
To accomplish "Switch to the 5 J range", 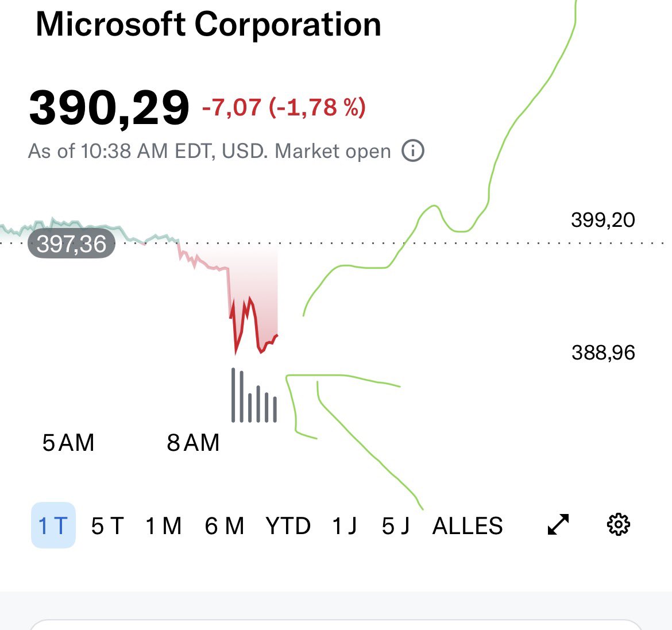I will tap(396, 526).
